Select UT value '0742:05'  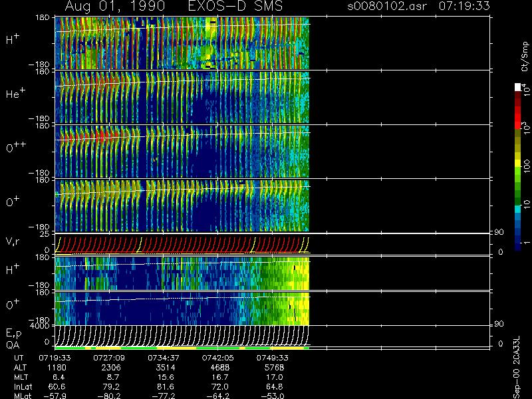pyautogui.click(x=218, y=358)
